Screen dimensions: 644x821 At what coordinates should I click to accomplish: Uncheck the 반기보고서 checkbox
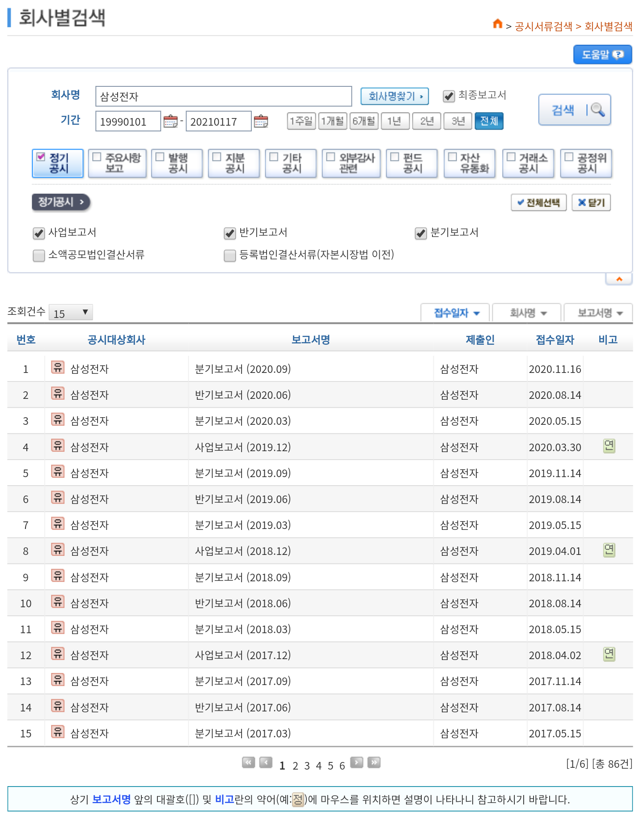point(230,233)
